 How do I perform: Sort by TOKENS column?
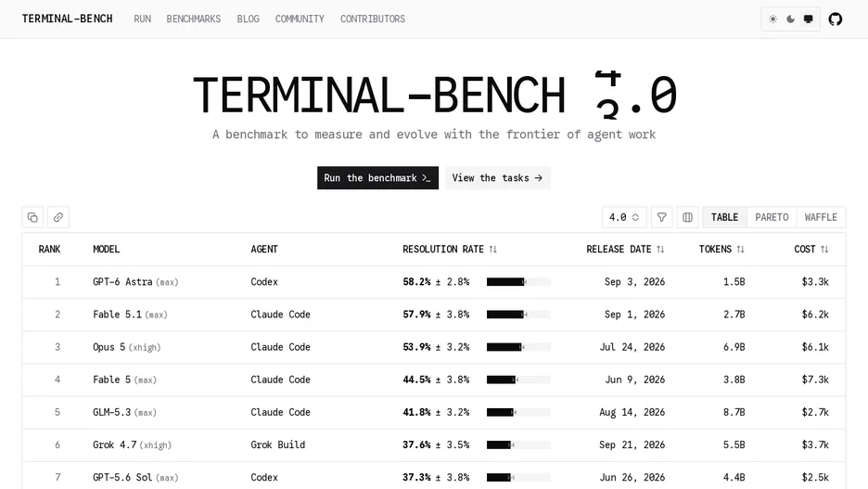coord(721,250)
